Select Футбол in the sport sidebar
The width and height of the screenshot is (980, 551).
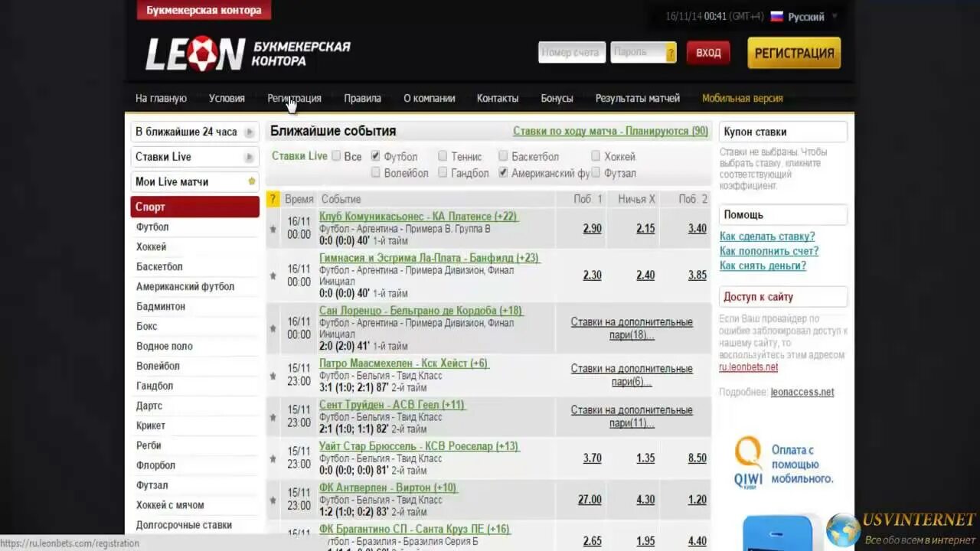tap(152, 227)
